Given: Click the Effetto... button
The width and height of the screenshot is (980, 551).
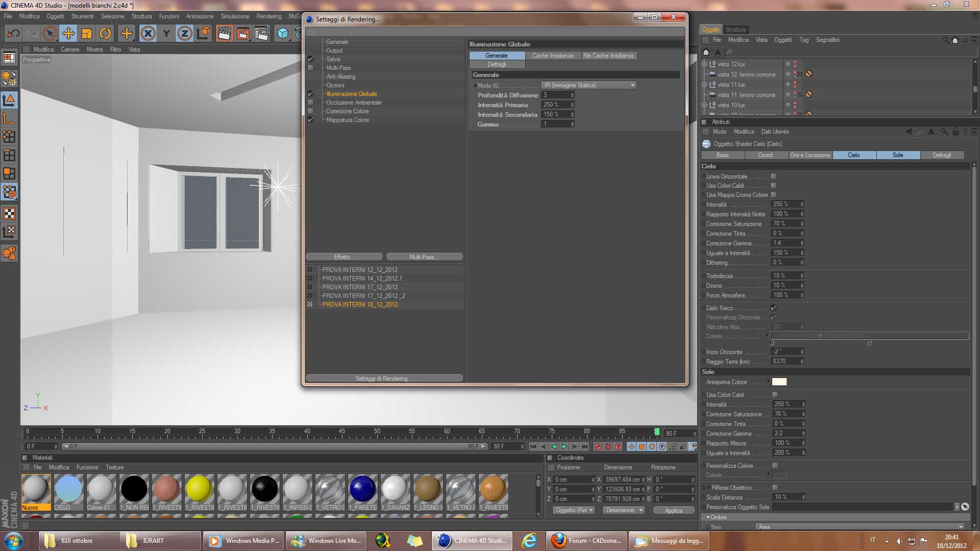Looking at the screenshot, I should (x=344, y=257).
